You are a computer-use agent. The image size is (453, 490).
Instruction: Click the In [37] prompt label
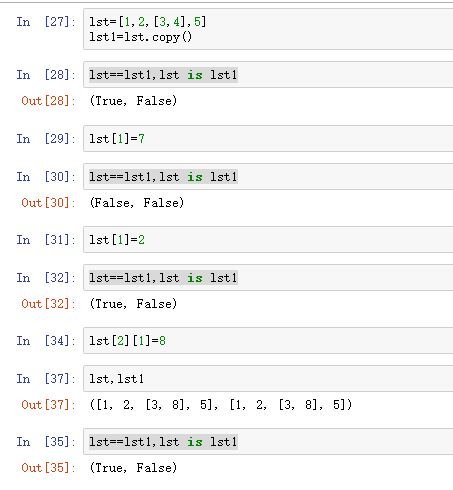(46, 379)
